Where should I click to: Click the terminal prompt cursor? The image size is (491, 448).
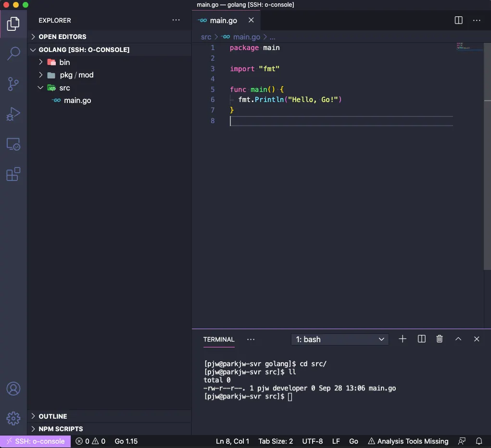click(x=290, y=397)
